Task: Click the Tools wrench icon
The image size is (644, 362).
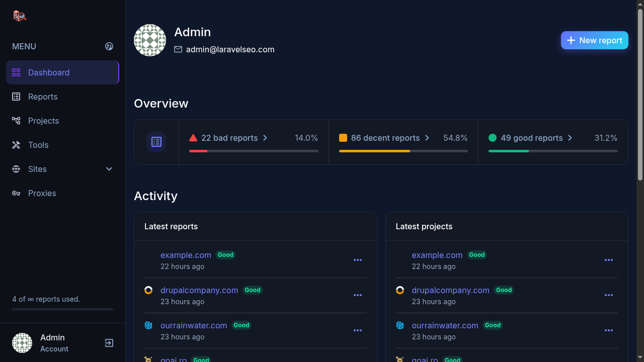Action: [x=16, y=145]
